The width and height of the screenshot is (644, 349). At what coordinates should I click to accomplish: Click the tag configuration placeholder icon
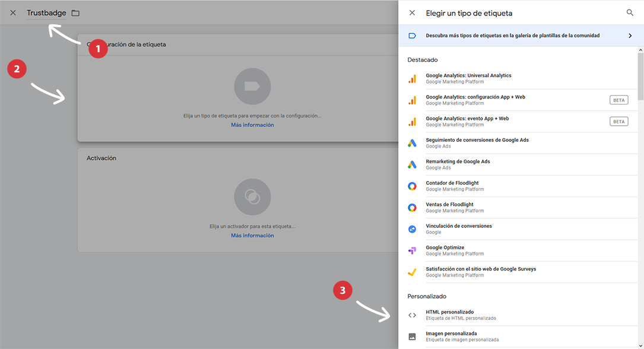(252, 86)
